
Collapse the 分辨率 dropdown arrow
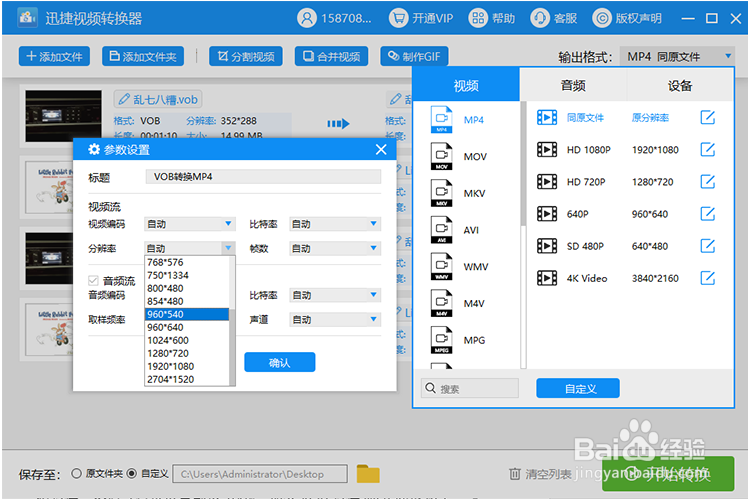point(228,248)
